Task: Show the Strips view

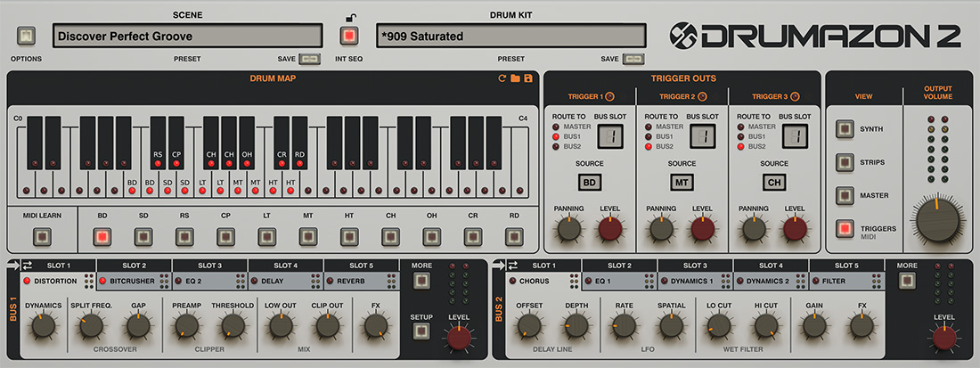Action: point(845,162)
